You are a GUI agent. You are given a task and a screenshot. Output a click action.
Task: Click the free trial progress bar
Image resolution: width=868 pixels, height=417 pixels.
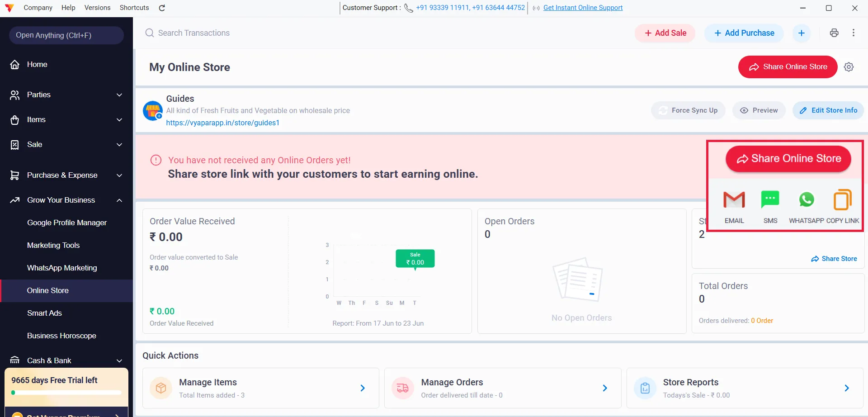pos(66,393)
